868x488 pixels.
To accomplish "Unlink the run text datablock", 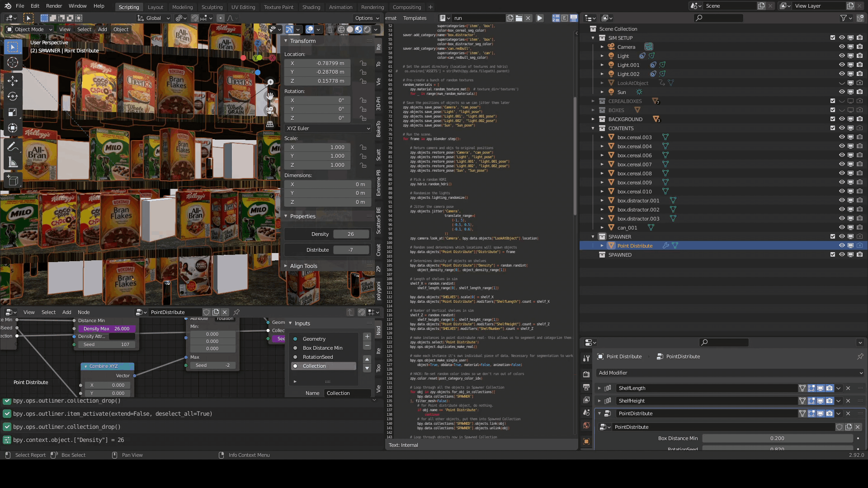I will click(x=528, y=18).
